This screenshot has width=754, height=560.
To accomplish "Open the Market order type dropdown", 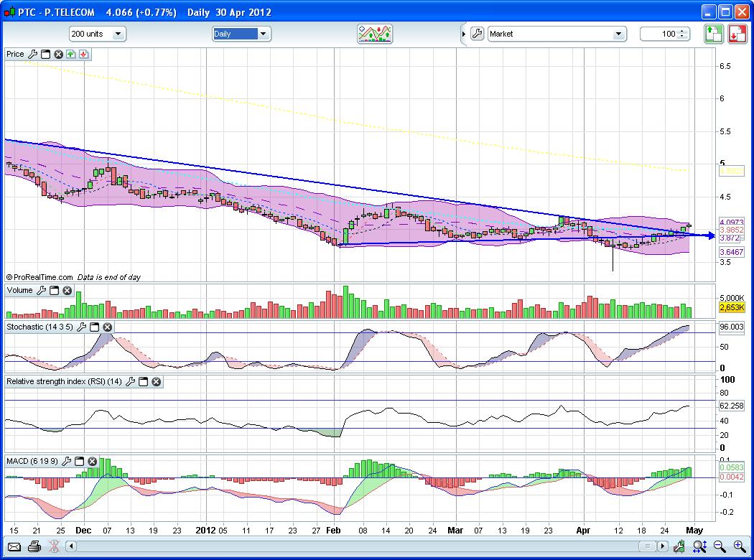I will [557, 34].
